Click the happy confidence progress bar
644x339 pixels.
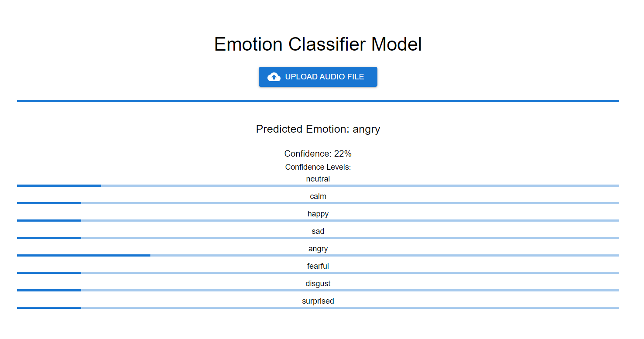tap(318, 221)
